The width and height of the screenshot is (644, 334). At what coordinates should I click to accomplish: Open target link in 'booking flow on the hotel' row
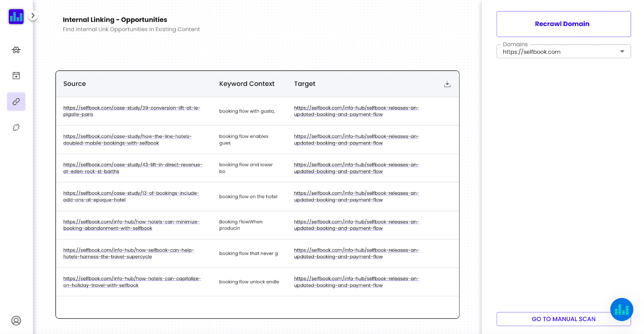pos(357,196)
